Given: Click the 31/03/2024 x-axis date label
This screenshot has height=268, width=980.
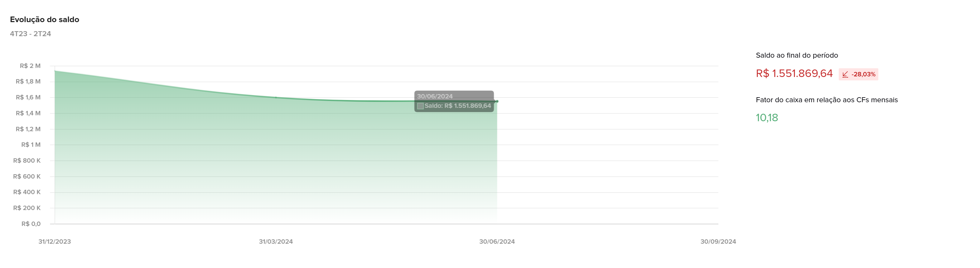Looking at the screenshot, I should coord(276,242).
